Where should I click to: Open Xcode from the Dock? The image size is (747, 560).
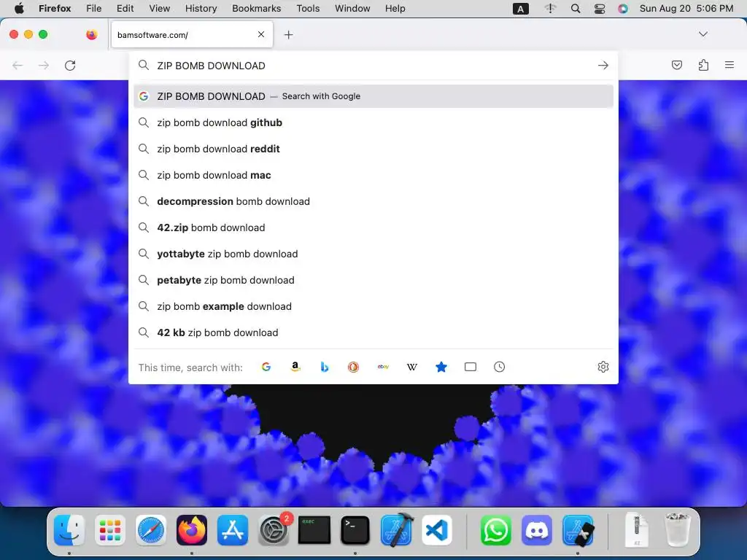point(397,529)
